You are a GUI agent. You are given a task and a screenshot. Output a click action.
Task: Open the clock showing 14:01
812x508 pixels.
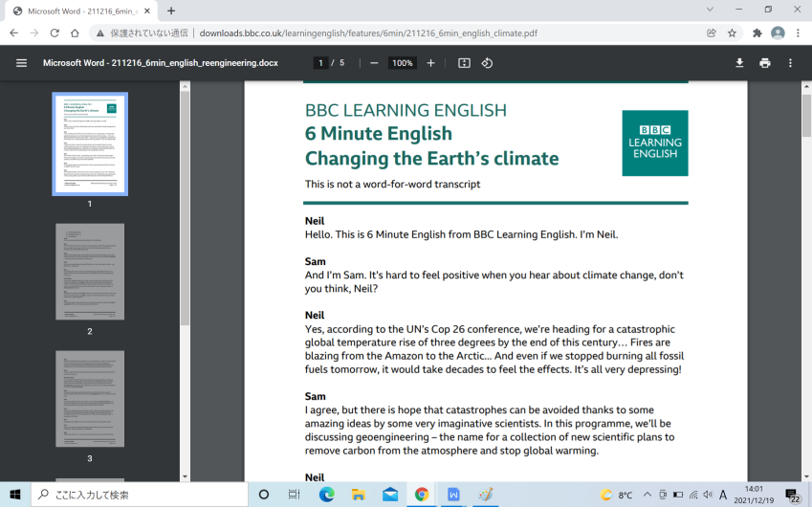click(x=754, y=495)
